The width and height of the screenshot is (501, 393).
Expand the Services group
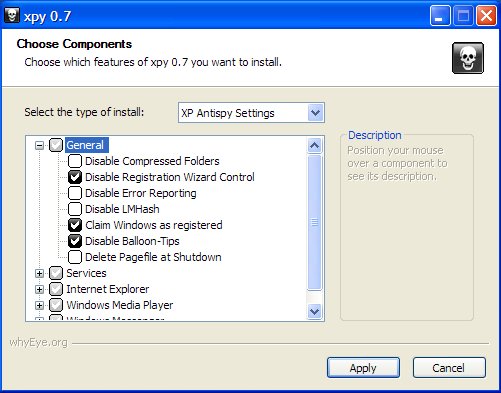tap(39, 273)
